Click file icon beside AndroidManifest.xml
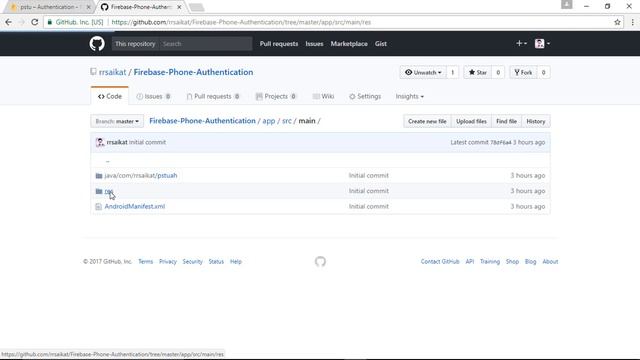Image resolution: width=640 pixels, height=360 pixels. pyautogui.click(x=98, y=207)
